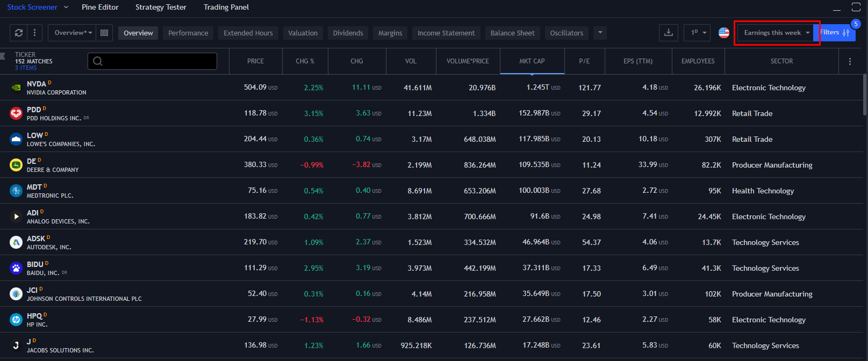Select the Extended Hours tab

coord(248,33)
